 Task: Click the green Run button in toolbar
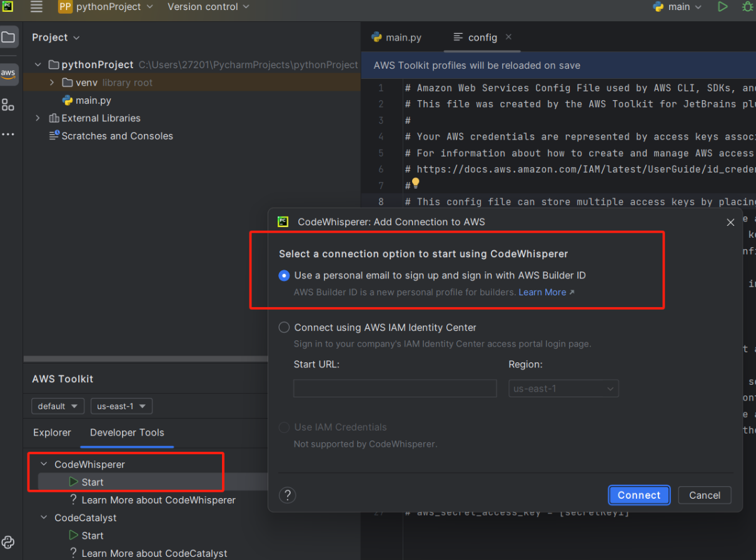coord(722,7)
